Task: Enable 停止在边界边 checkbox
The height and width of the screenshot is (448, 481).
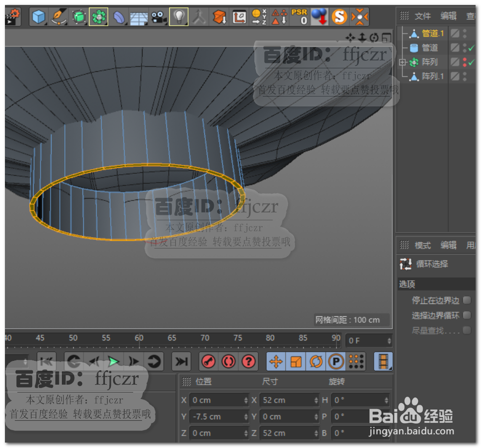Action: pyautogui.click(x=467, y=300)
